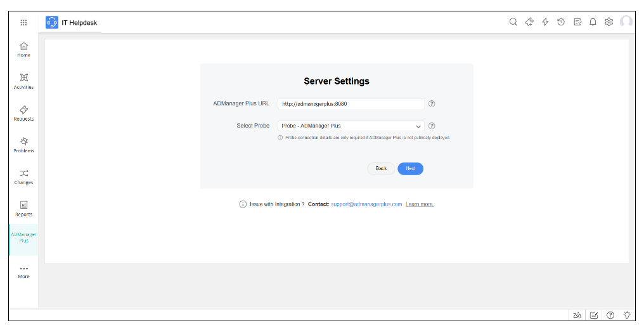Click the ADManager Plus URL field

(x=351, y=103)
